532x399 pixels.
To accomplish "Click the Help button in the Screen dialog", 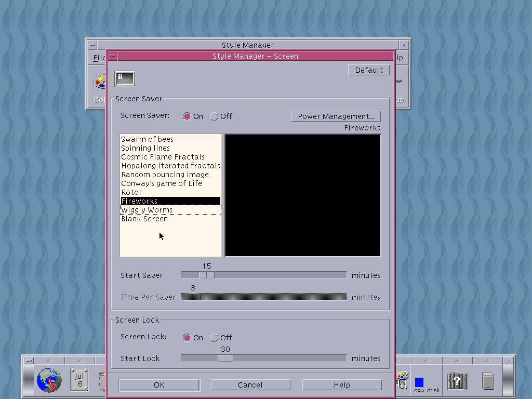I will coord(342,385).
